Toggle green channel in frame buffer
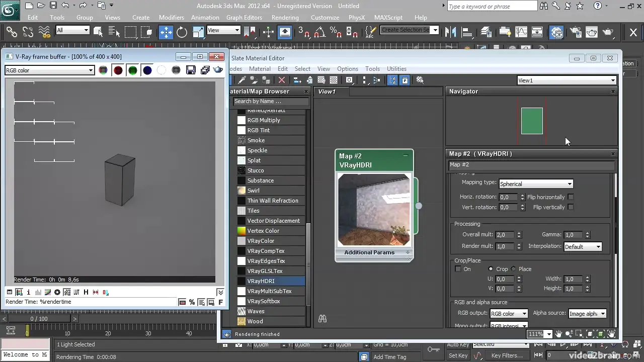Viewport: 644px width, 362px height. (132, 70)
